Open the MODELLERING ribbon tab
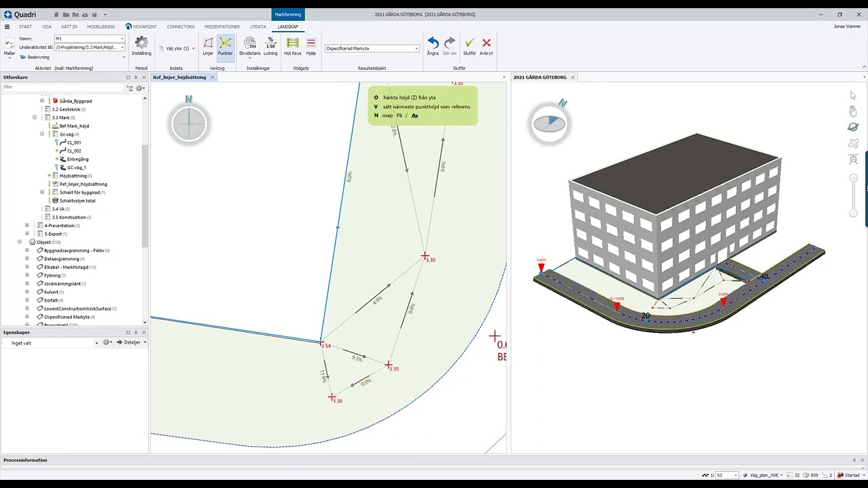868x488 pixels. (x=101, y=26)
